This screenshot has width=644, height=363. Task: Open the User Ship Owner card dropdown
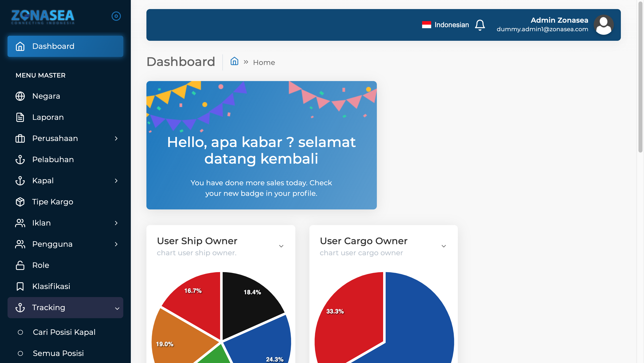click(281, 246)
